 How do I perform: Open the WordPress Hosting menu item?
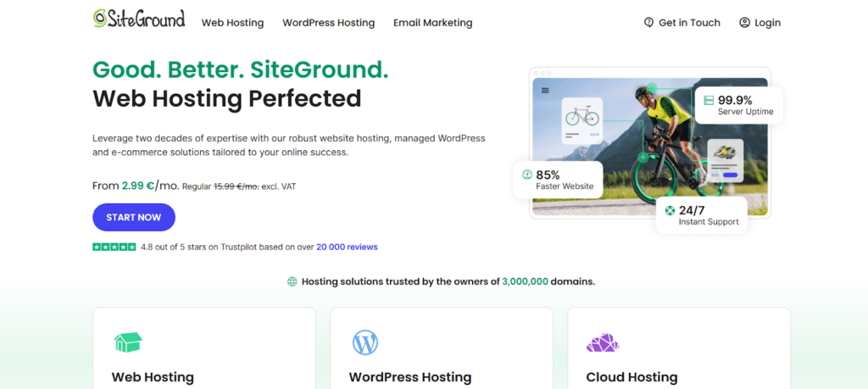(328, 23)
